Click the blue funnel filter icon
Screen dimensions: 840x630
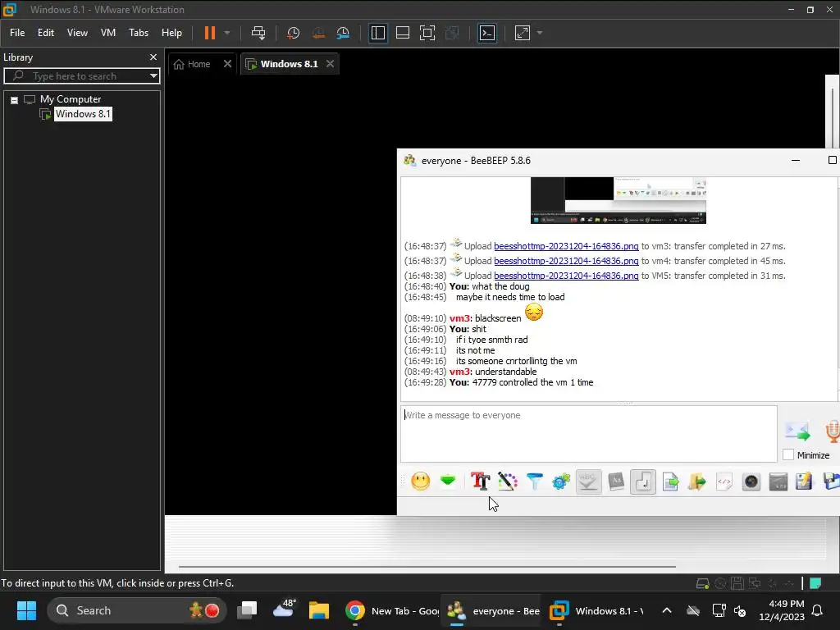pyautogui.click(x=534, y=481)
